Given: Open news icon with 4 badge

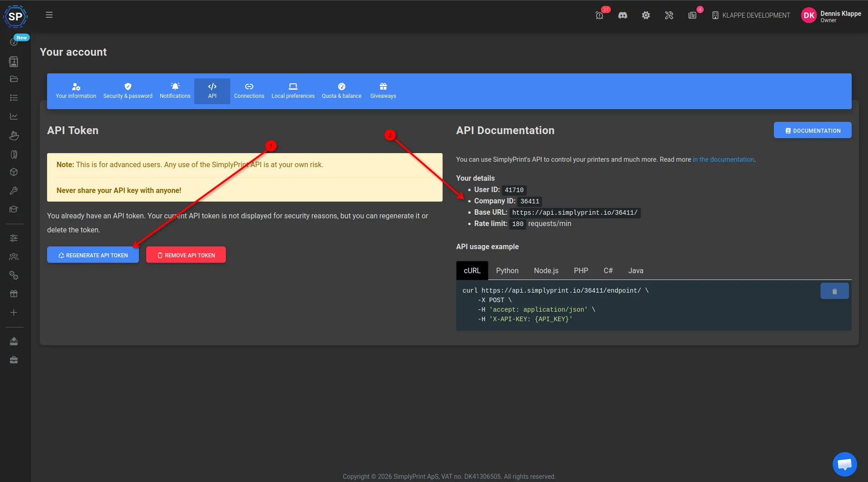Looking at the screenshot, I should click(692, 15).
